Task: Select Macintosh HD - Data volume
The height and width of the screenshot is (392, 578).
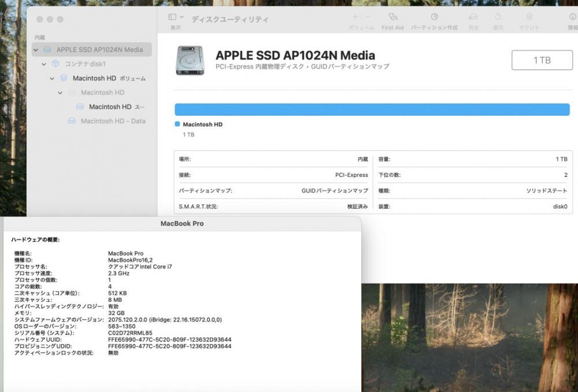Action: click(x=113, y=121)
